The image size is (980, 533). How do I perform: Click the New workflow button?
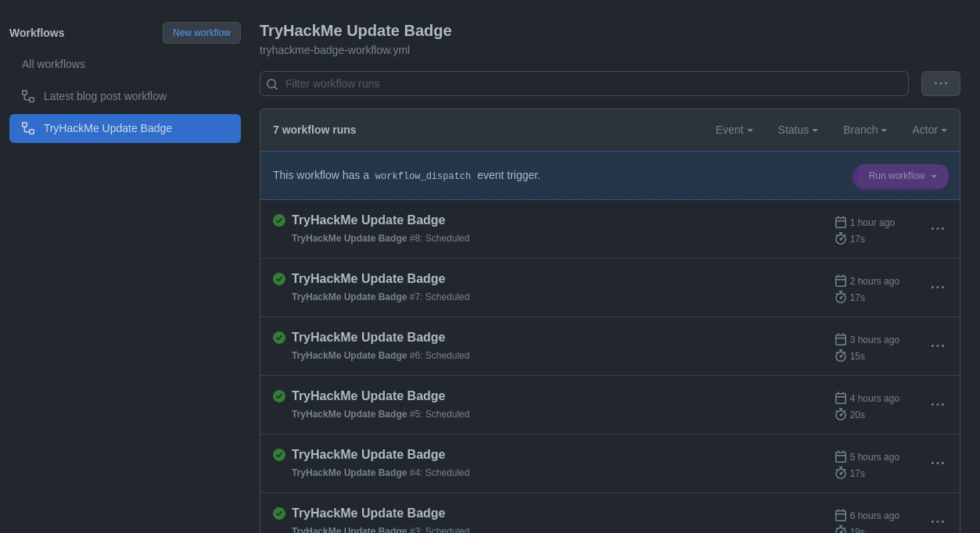(x=202, y=33)
